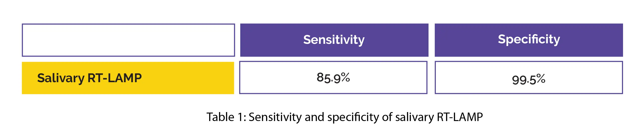This screenshot has width=644, height=130.
Task: Click the purple Sensitivity header cell
Action: [x=334, y=40]
